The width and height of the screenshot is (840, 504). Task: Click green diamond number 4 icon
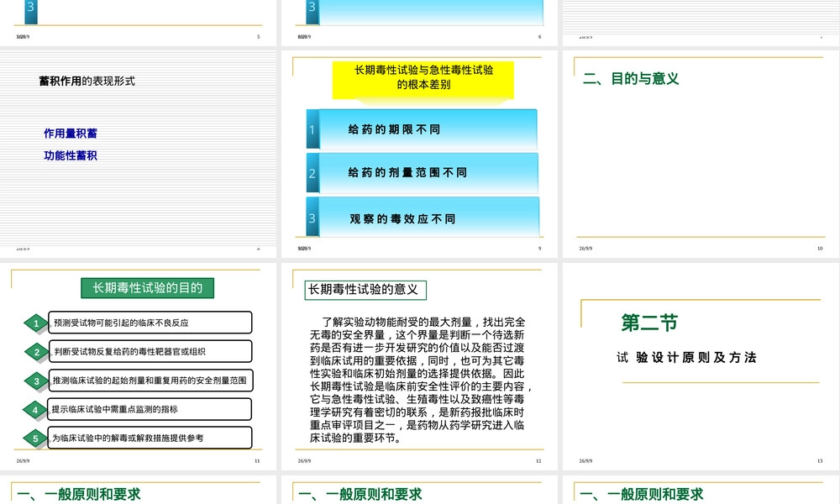(35, 410)
